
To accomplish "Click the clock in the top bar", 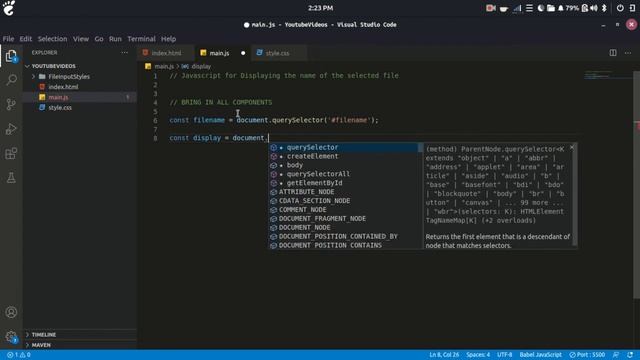I will [x=320, y=8].
